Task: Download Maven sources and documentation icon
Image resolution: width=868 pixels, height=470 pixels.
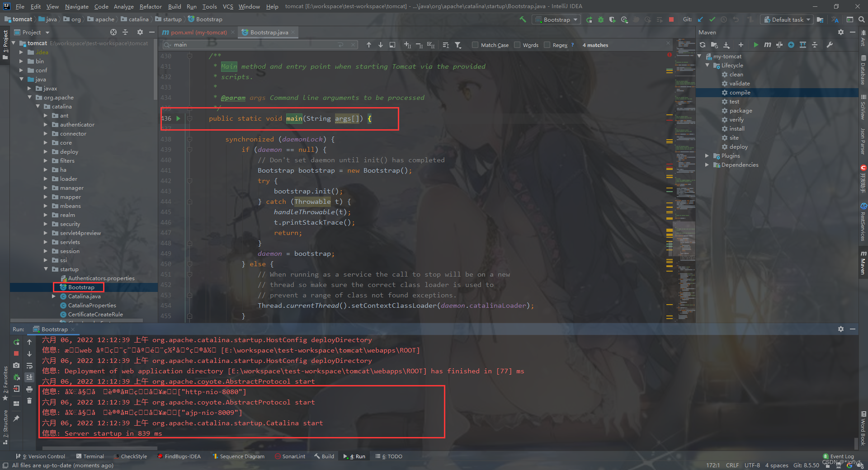Action: click(726, 45)
